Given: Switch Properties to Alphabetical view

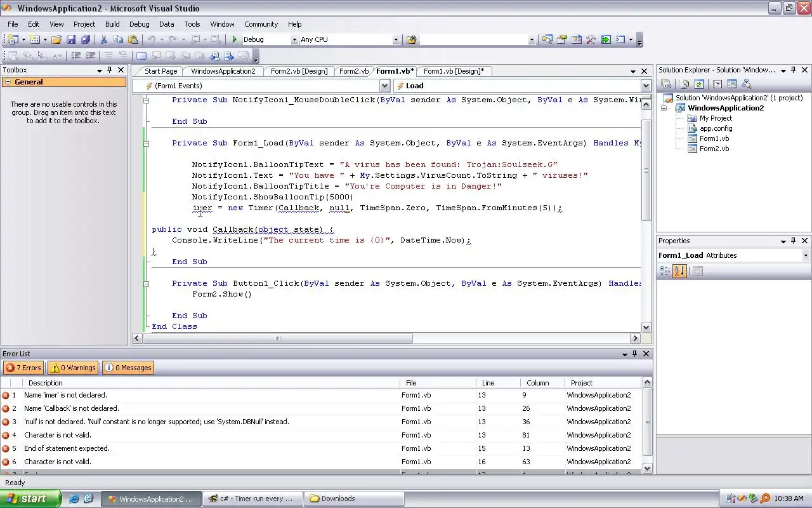Looking at the screenshot, I should click(x=679, y=271).
